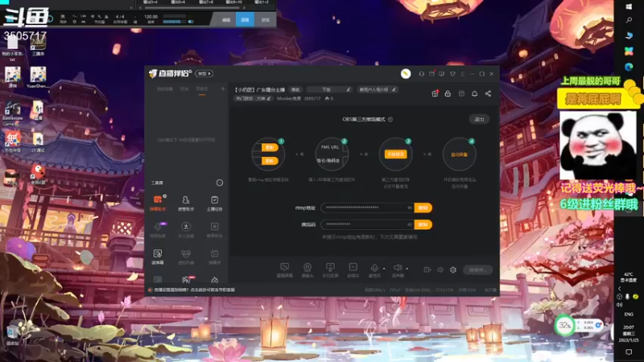Viewport: 644px width, 362px height.
Task: Open the Windows Start button
Action: [x=629, y=6]
